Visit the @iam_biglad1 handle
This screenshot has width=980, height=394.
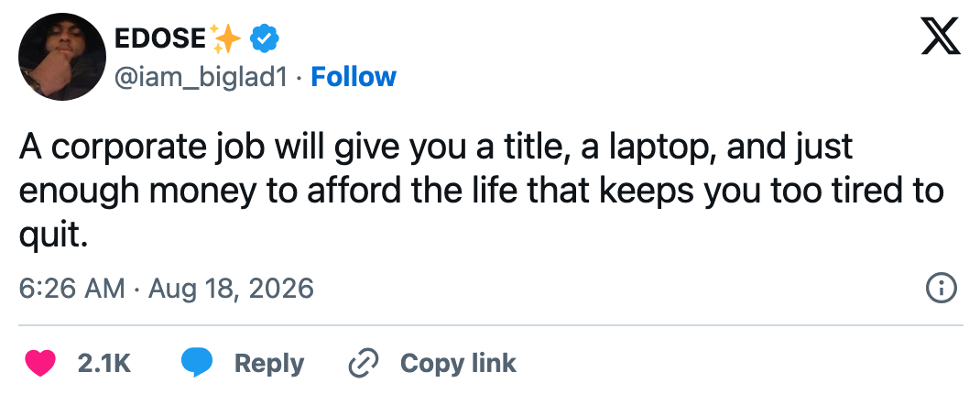coord(201,76)
